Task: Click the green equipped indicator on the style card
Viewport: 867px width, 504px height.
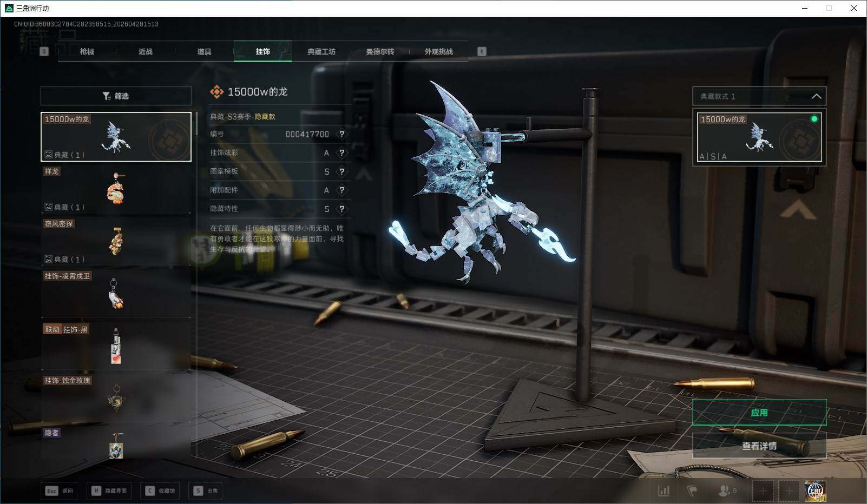Action: (x=814, y=119)
